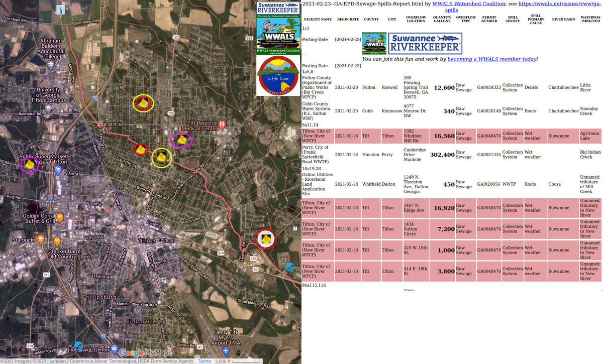Click the PERMIT NUMBER column header
Screen dimensions: 603x364
(x=489, y=19)
